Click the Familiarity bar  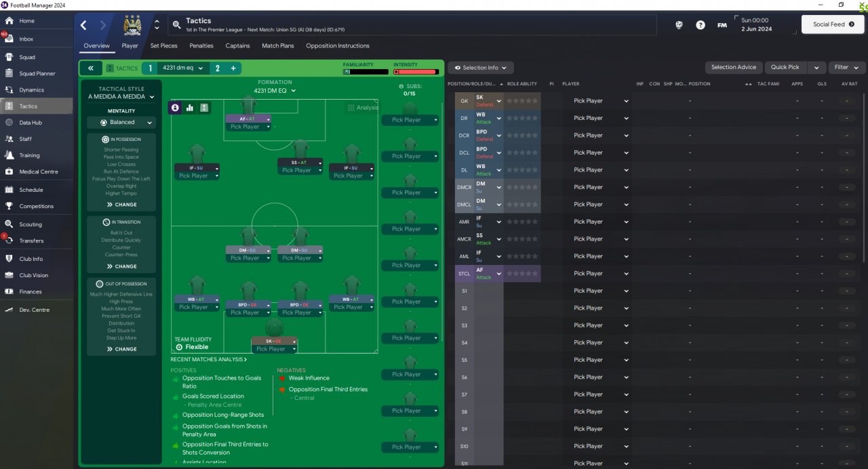tap(366, 71)
